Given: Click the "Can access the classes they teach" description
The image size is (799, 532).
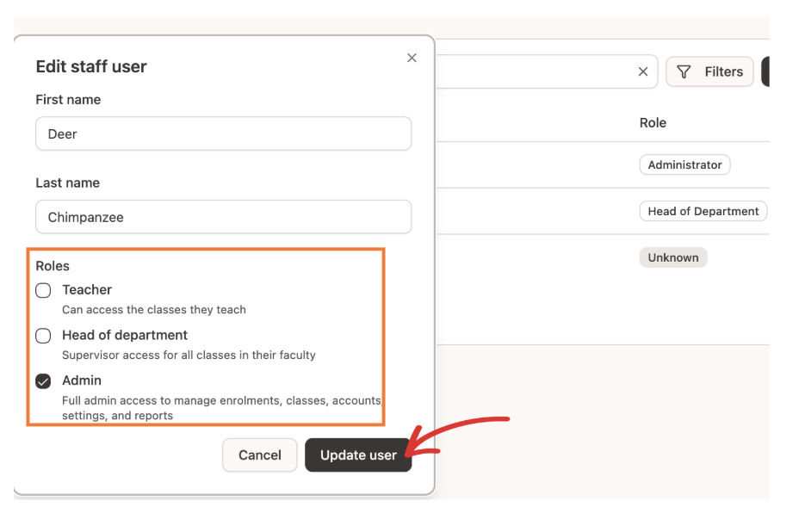Looking at the screenshot, I should point(154,310).
